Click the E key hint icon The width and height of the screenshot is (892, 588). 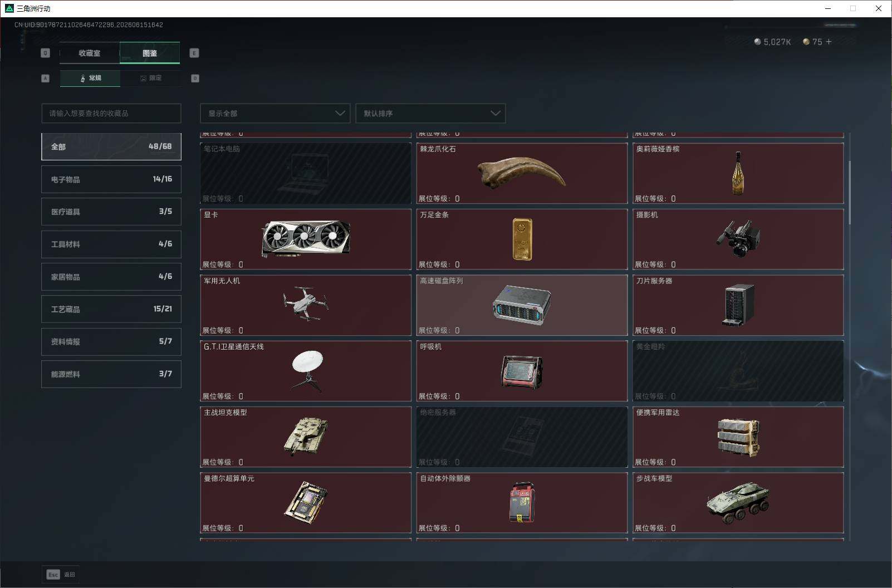point(194,53)
